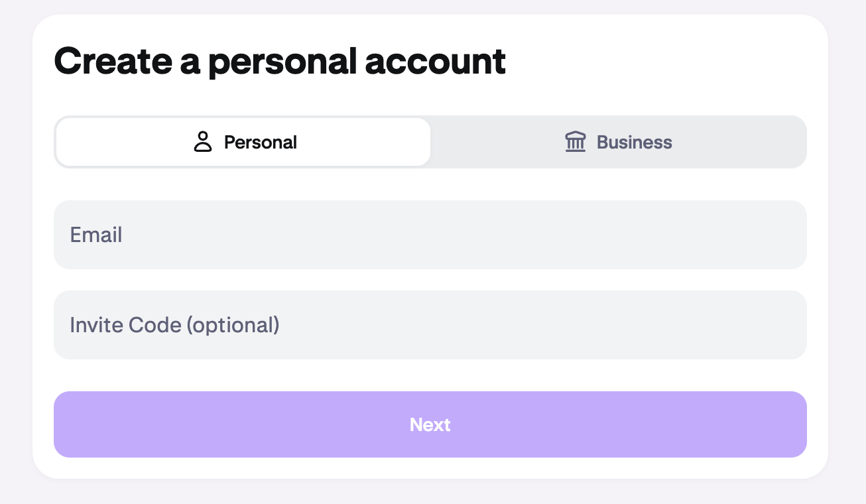This screenshot has height=504, width=866.
Task: Click the Email placeholder text
Action: [96, 235]
